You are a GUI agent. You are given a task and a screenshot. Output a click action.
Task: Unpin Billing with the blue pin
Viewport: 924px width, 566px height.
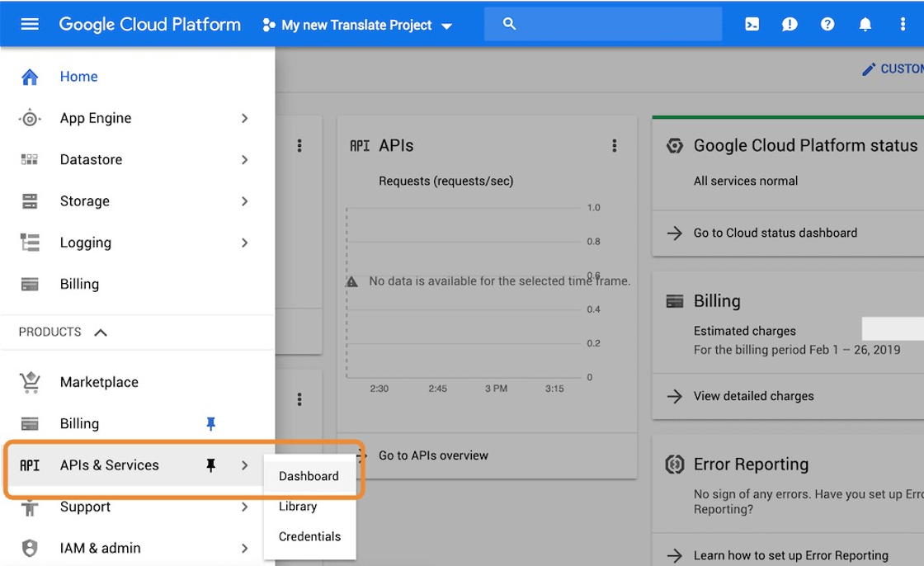point(210,423)
